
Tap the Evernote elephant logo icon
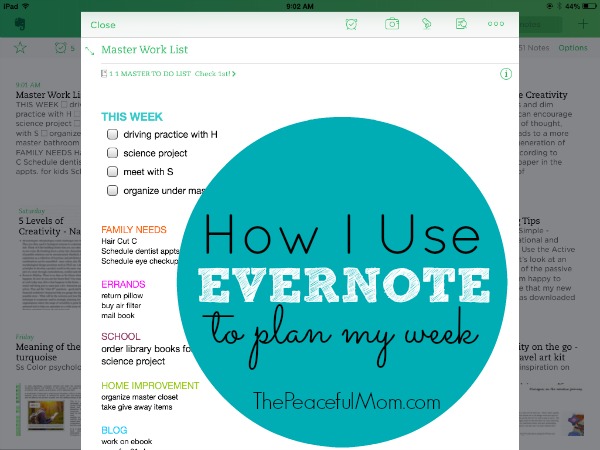[20, 24]
